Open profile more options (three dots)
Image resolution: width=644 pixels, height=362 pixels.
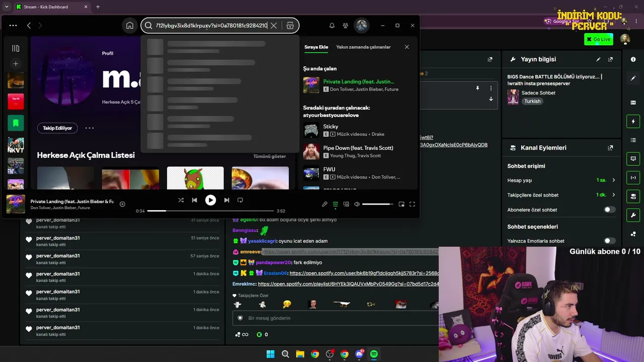[x=90, y=128]
